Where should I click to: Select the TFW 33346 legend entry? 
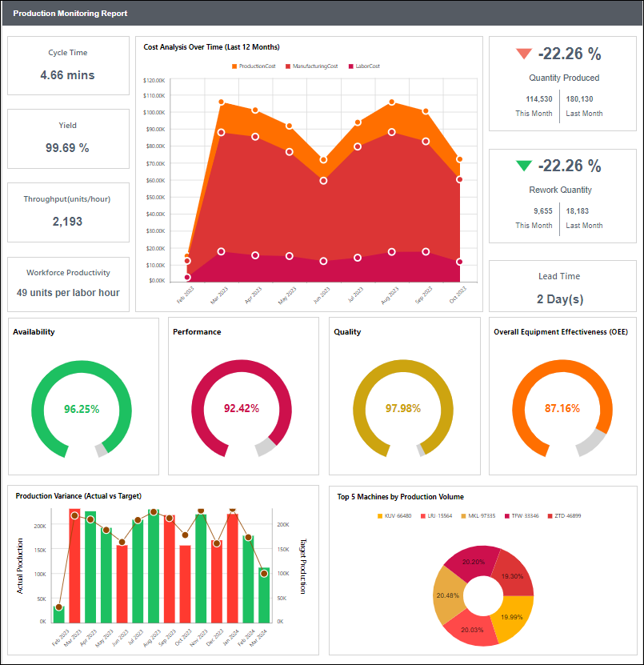click(522, 515)
